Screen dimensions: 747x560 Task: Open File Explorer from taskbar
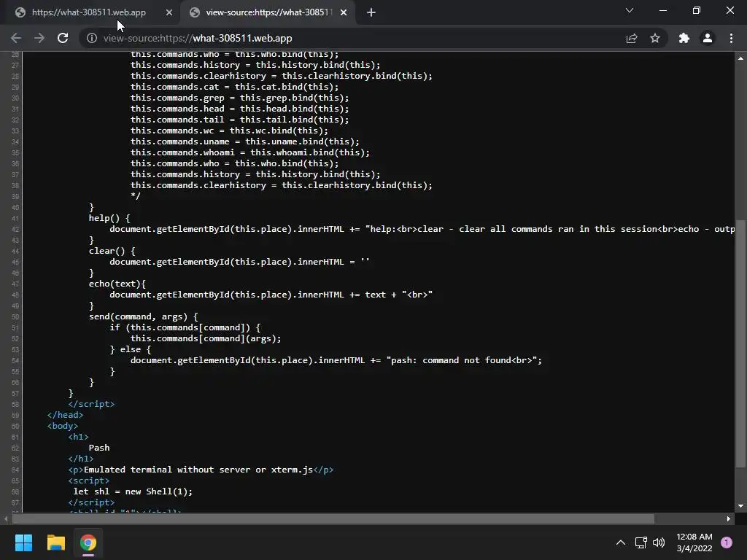click(x=55, y=542)
